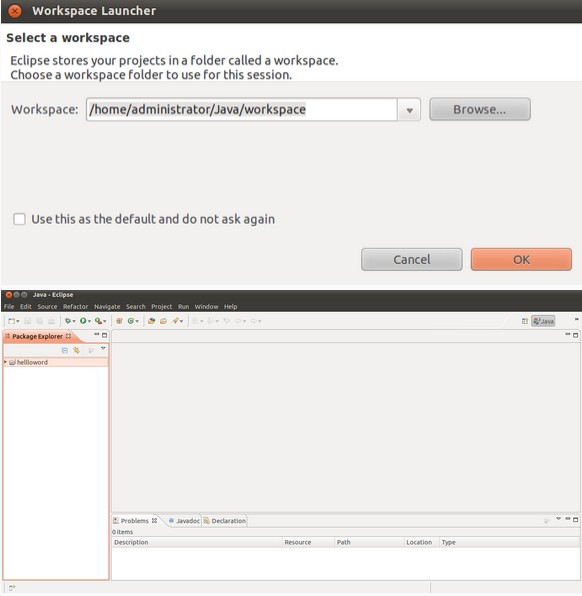Click Collapse All in Package Explorer
582x596 pixels.
(65, 350)
